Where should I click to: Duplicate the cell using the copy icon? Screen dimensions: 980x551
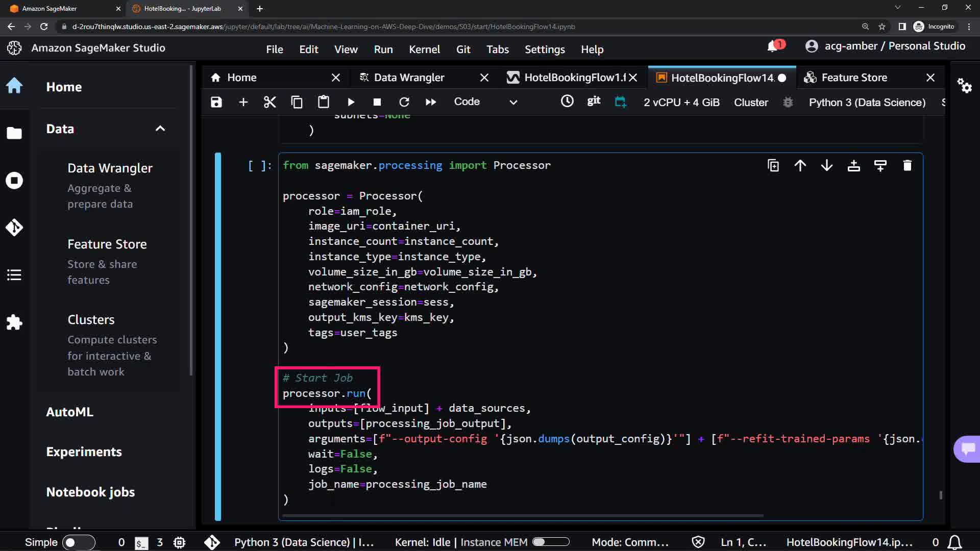(773, 165)
